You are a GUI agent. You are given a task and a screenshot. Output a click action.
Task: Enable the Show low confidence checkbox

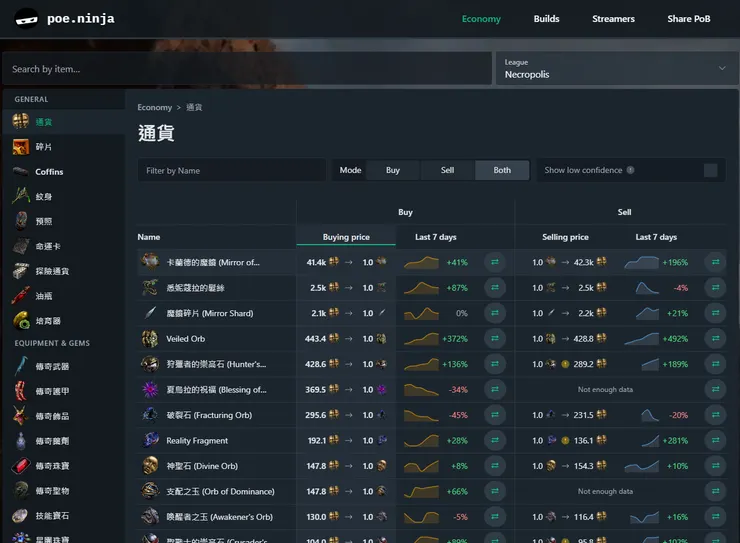coord(710,170)
